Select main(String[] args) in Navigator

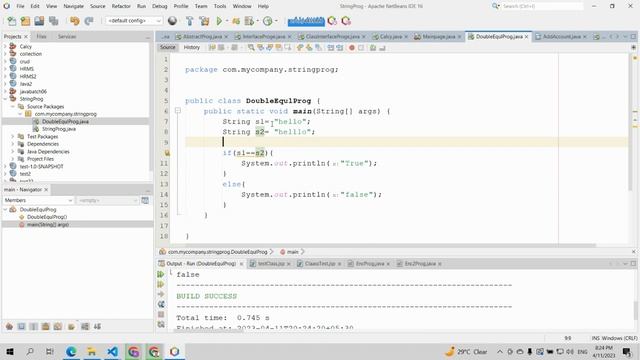(48, 224)
